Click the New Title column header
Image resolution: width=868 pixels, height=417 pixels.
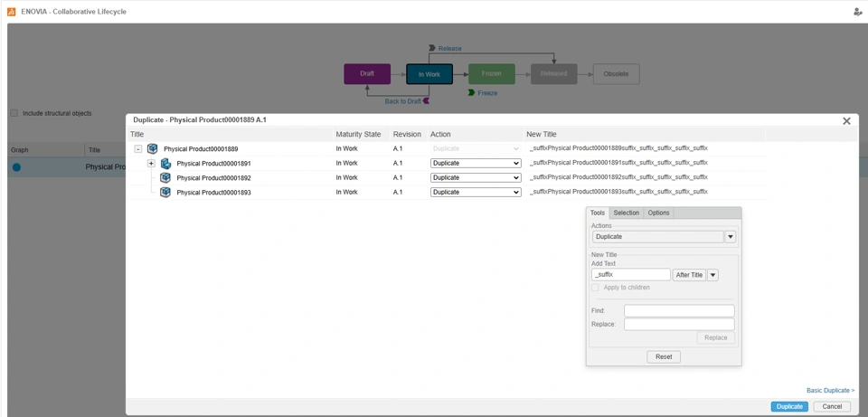coord(542,134)
